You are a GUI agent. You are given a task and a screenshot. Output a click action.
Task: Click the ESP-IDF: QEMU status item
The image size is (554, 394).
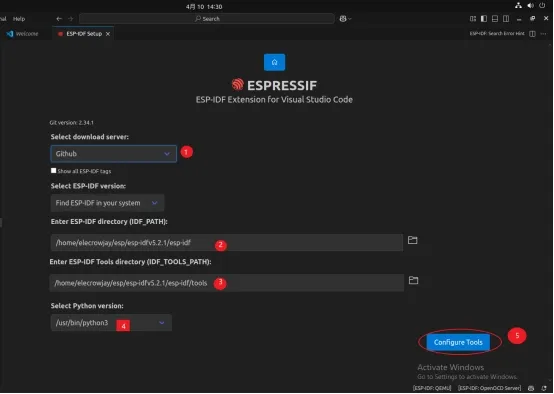click(432, 388)
